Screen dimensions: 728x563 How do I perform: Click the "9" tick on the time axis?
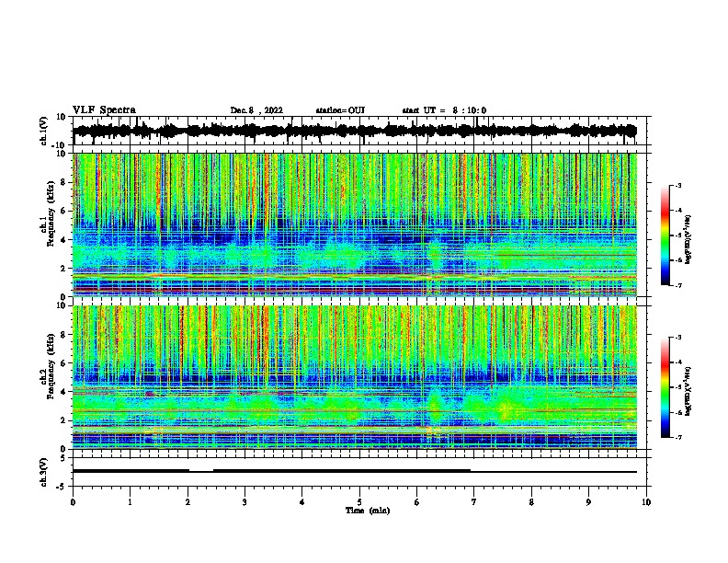click(588, 502)
